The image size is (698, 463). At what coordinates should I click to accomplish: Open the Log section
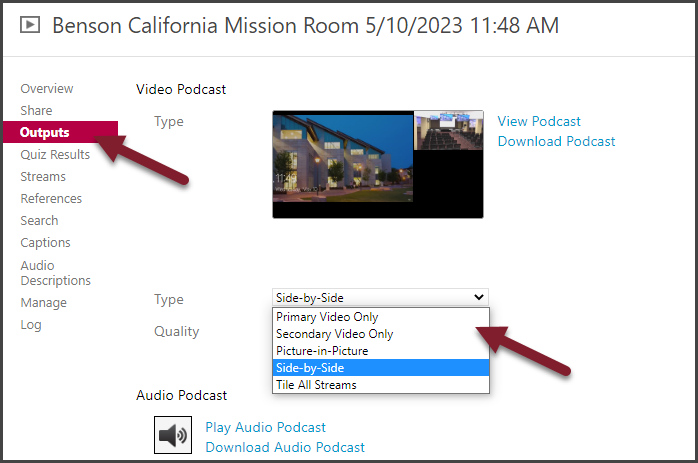(x=31, y=325)
